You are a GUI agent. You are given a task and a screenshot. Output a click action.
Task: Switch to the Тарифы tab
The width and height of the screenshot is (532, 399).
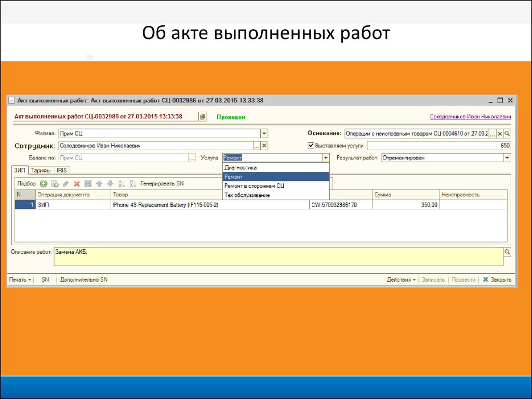click(x=41, y=170)
